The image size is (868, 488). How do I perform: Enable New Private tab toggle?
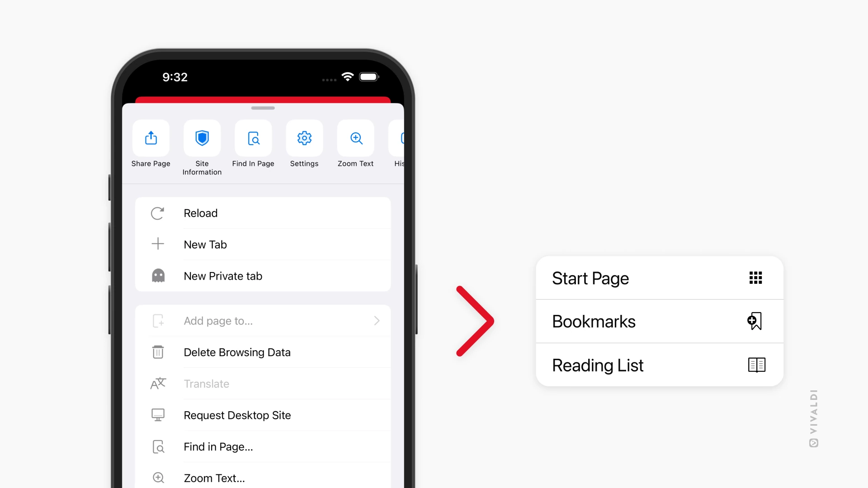(x=262, y=275)
